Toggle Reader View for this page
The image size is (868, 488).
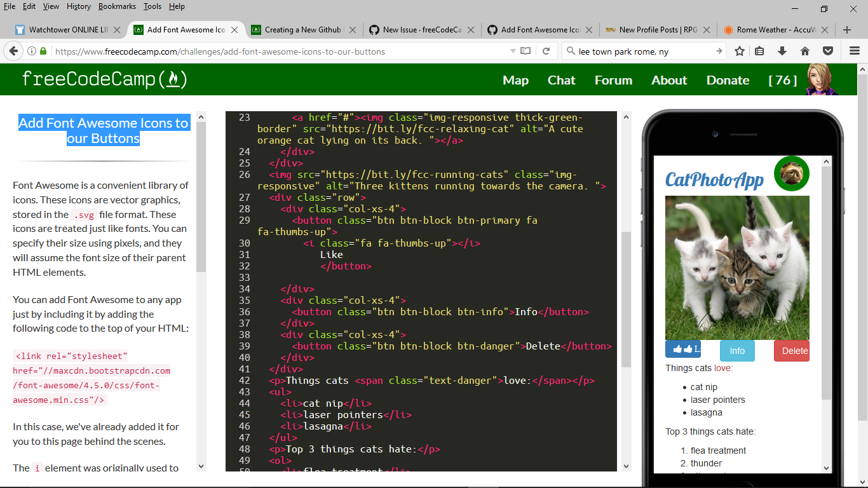tap(526, 51)
